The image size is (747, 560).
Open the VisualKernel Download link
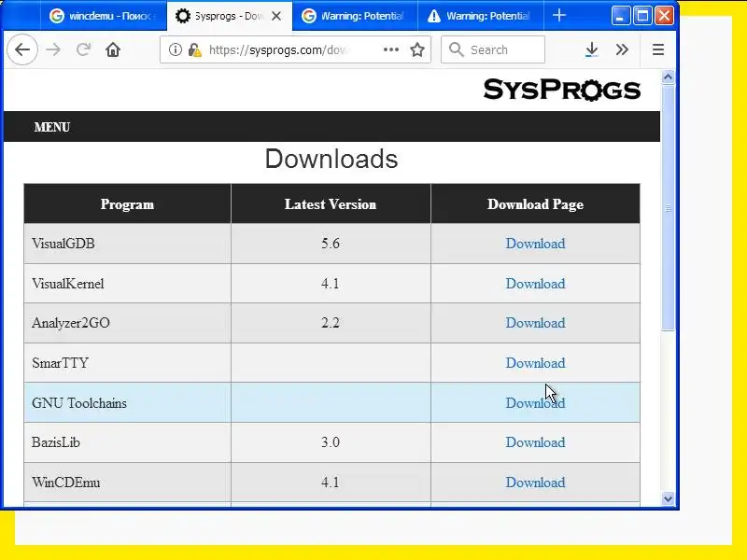tap(535, 284)
